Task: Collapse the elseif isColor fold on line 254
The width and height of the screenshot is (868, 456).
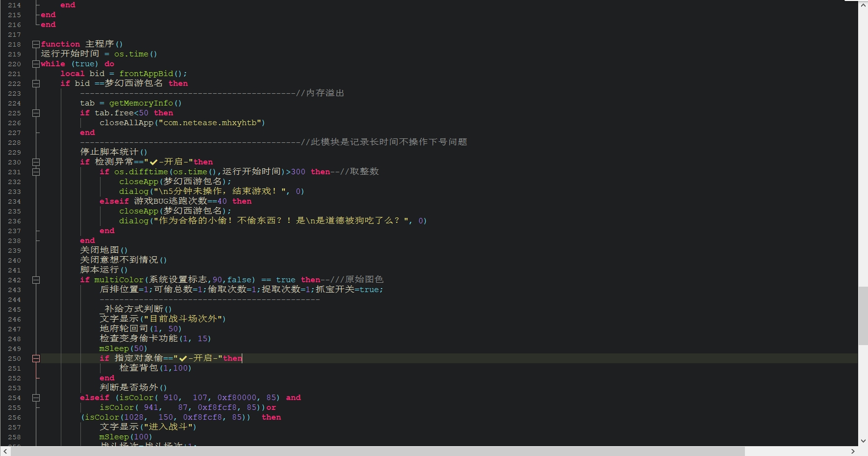Action: tap(36, 398)
